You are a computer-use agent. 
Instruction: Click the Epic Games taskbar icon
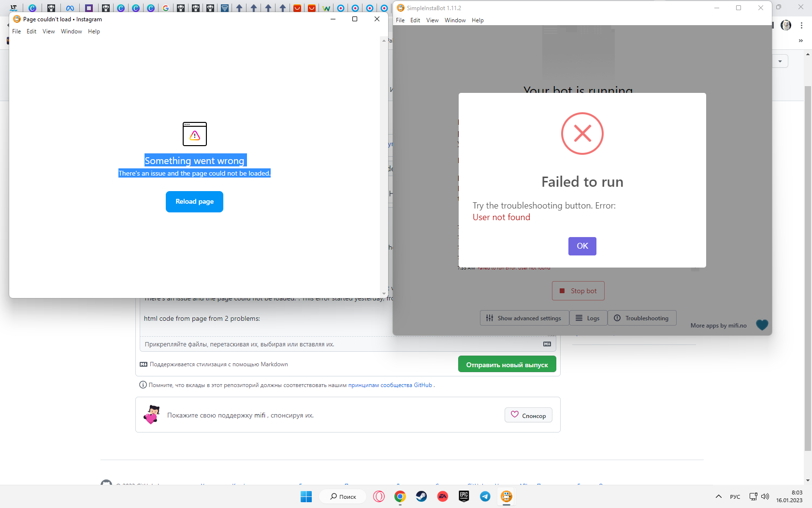click(x=464, y=496)
